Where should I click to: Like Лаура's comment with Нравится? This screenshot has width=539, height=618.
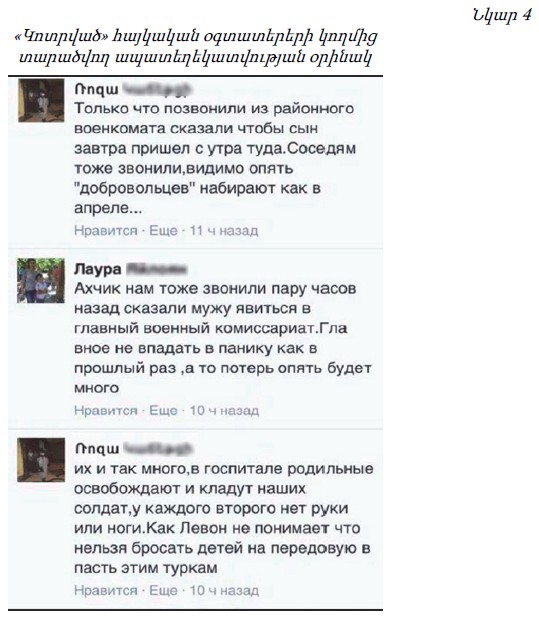click(106, 410)
